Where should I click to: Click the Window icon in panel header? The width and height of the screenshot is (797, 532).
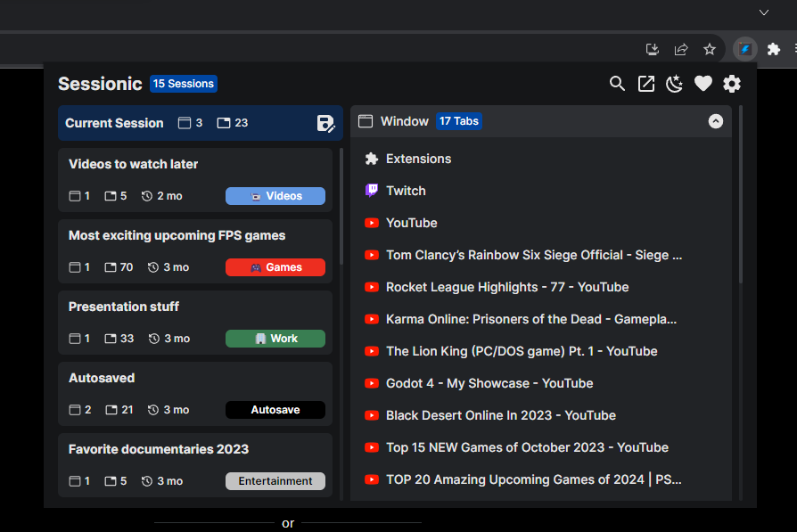click(x=366, y=121)
